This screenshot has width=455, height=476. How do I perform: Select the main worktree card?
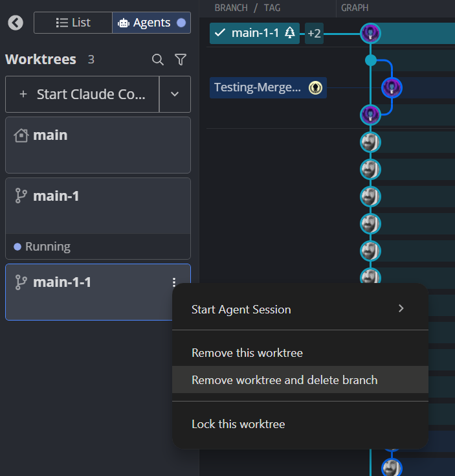[x=98, y=145]
